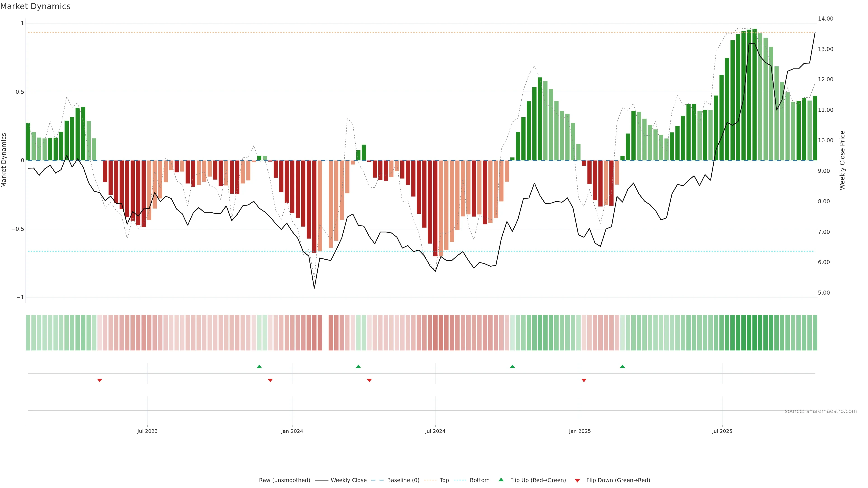This screenshot has height=488, width=868.
Task: Click the Jan 2025 x-axis label
Action: click(580, 431)
